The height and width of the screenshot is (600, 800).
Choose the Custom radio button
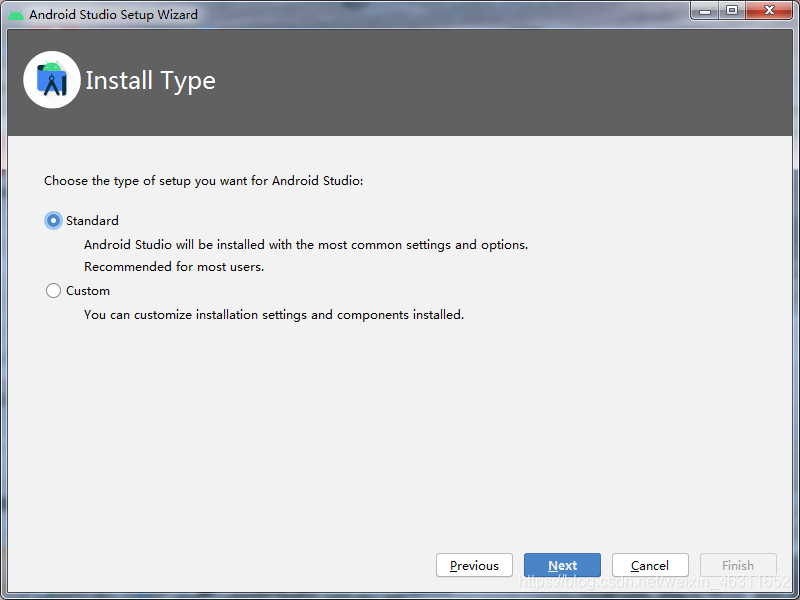(53, 291)
